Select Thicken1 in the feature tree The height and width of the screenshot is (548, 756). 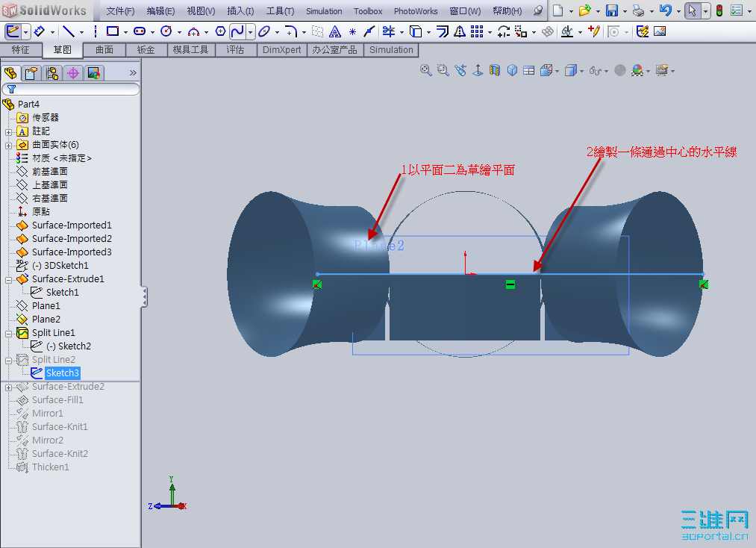click(50, 467)
